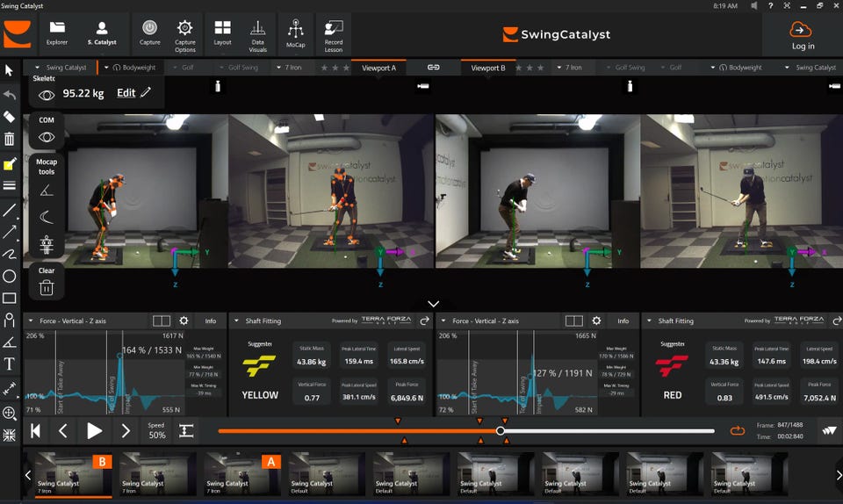Click the playback timeline scrubber handle
This screenshot has width=843, height=504.
tap(500, 431)
